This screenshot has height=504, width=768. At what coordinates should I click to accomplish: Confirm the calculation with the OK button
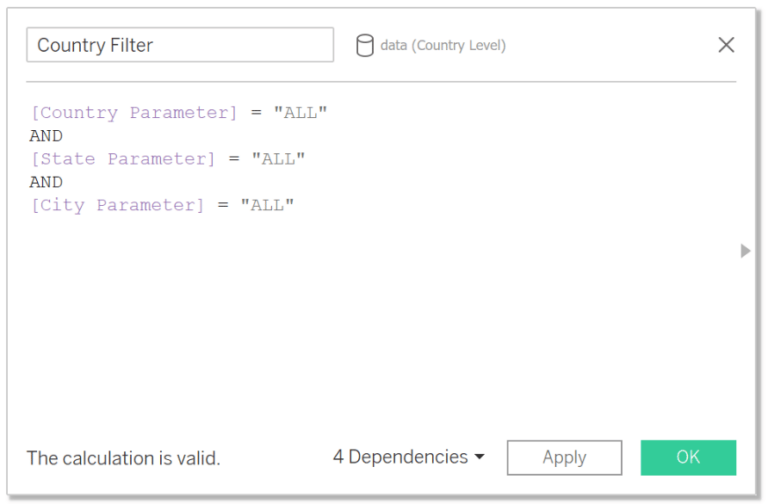[688, 457]
